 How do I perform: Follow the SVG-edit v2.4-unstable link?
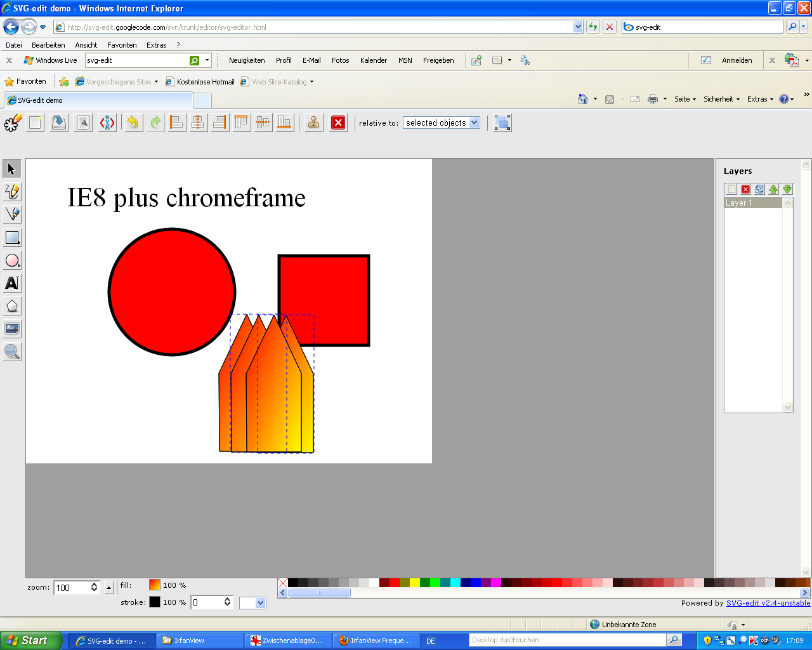(x=768, y=603)
